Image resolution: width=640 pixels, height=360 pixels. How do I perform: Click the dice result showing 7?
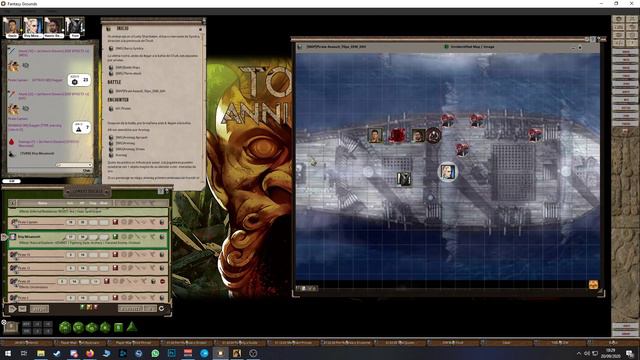coord(82,128)
